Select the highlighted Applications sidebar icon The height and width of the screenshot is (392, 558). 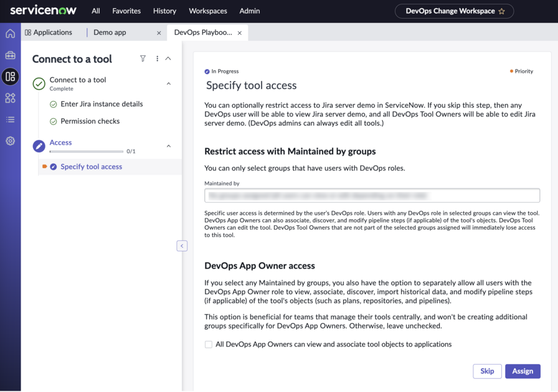[11, 77]
